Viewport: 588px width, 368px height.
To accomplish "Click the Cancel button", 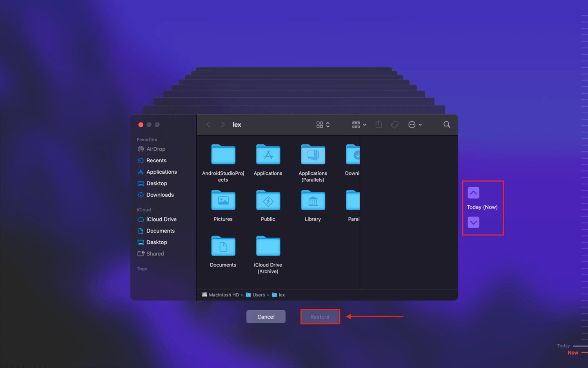I will [x=266, y=317].
